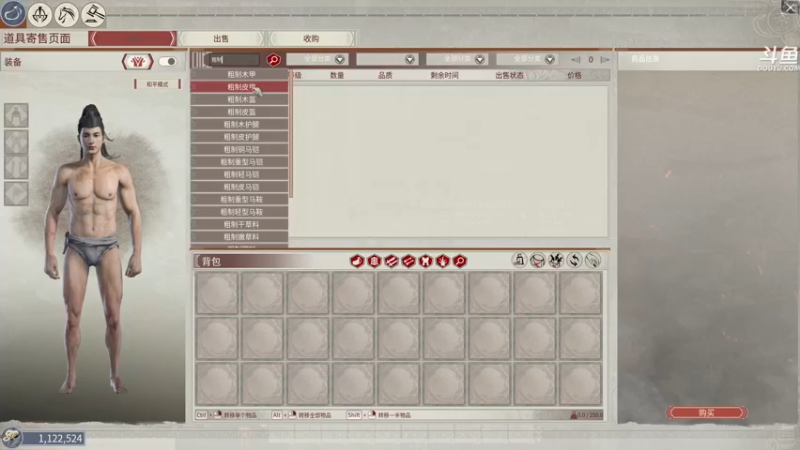800x450 pixels.
Task: Select 粗制轻马铠 suggestion
Action: coord(239,174)
